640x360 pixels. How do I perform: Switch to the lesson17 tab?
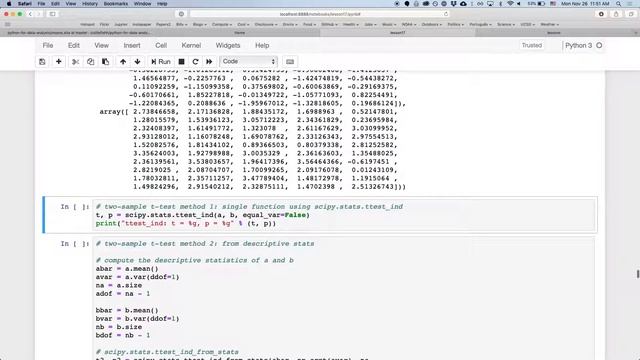398,33
